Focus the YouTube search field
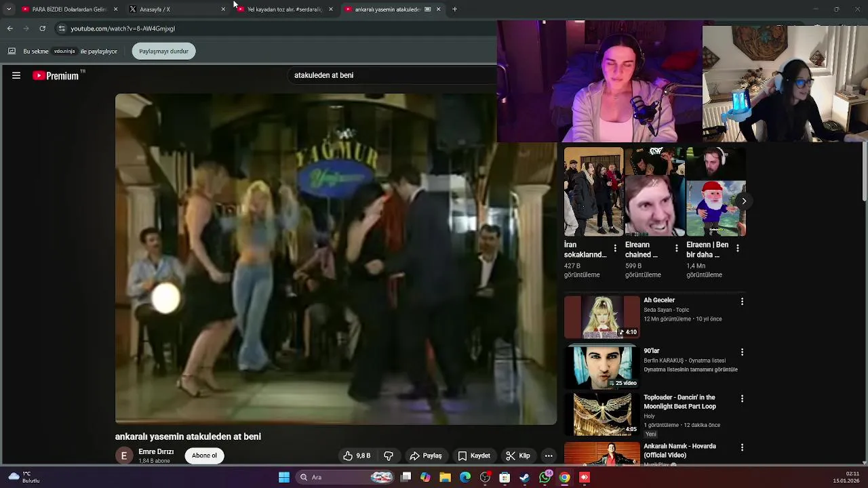This screenshot has height=488, width=868. click(x=393, y=75)
